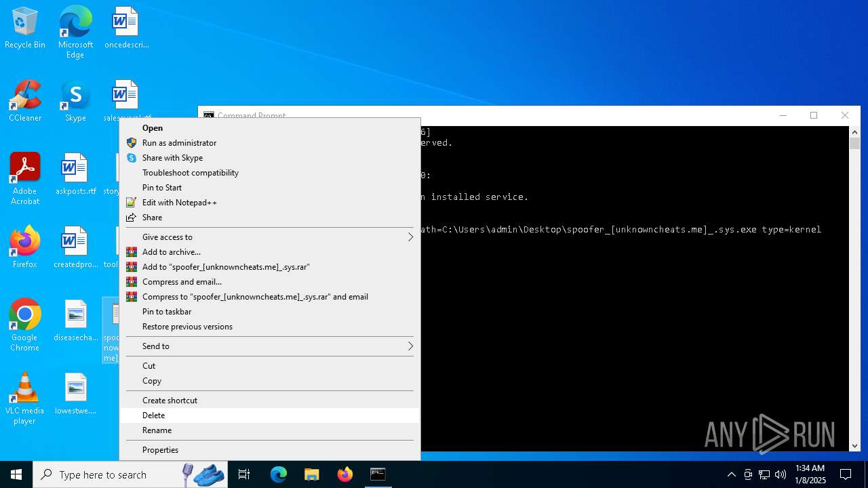Select Pin to taskbar
This screenshot has height=488, width=868.
[x=269, y=312]
